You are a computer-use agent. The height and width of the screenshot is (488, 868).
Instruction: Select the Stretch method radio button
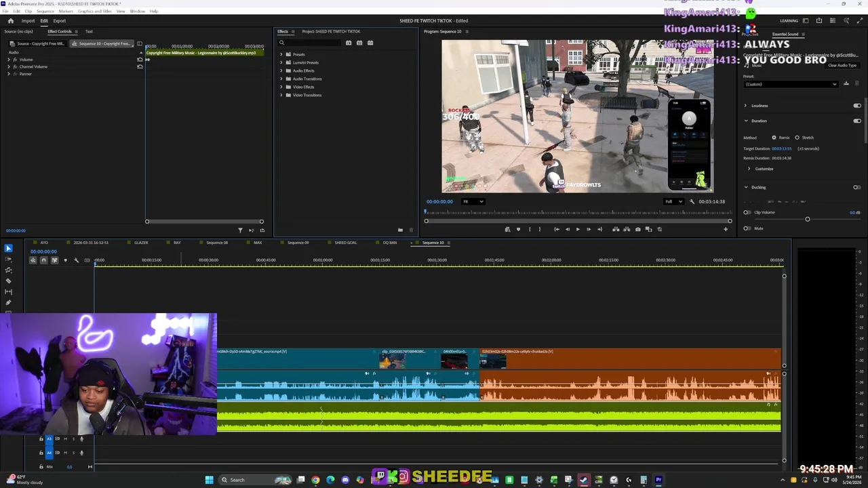tap(797, 138)
